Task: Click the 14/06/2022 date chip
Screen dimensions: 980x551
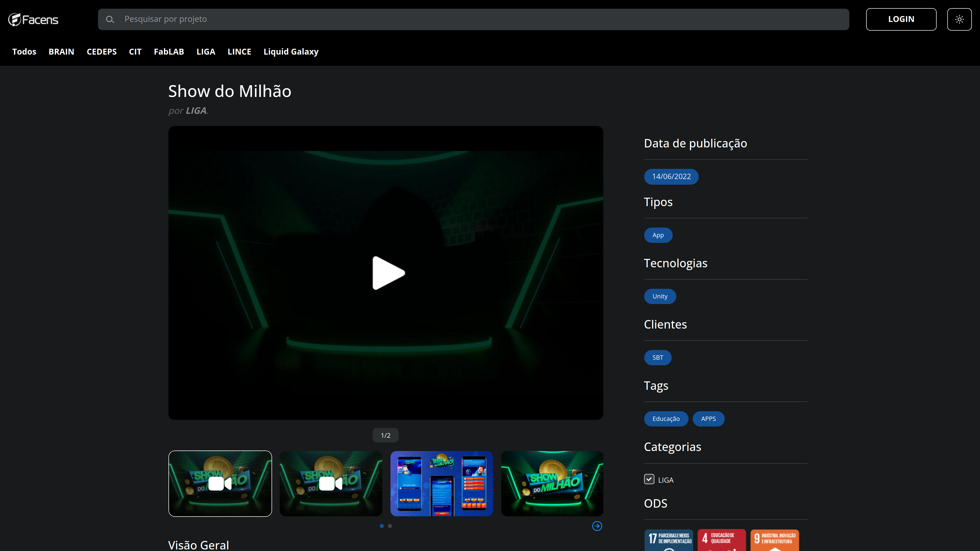Action: coord(671,177)
